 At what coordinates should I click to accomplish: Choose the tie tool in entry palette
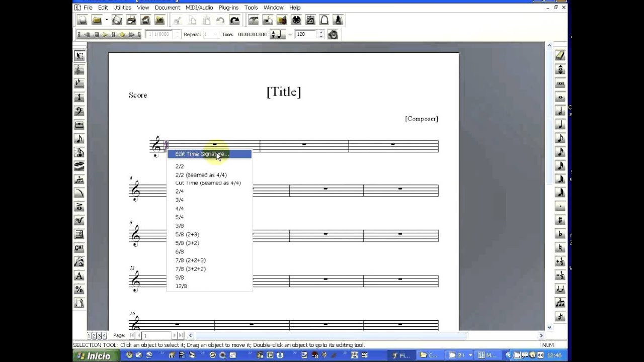click(x=560, y=289)
